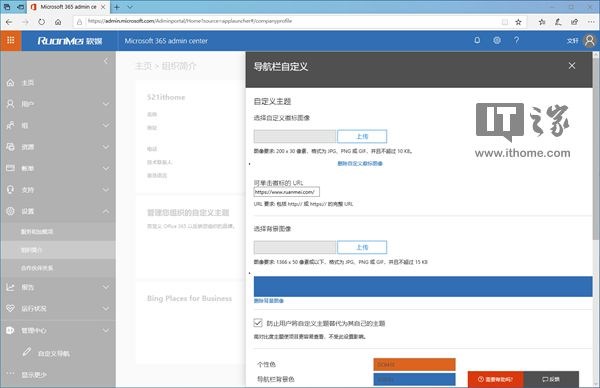Expand the 管理中心 admin centers chevron
The image size is (600, 388).
point(106,330)
